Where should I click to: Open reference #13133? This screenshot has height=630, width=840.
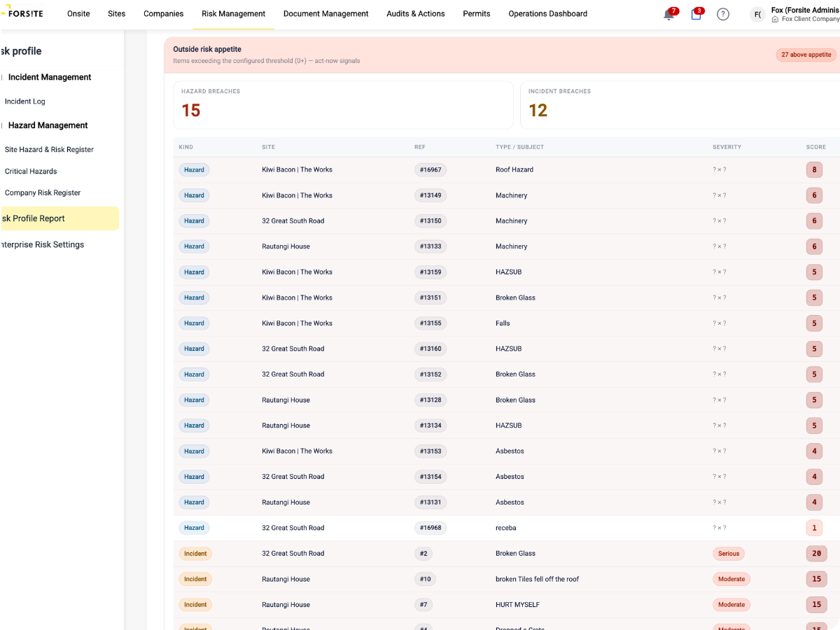click(x=430, y=246)
